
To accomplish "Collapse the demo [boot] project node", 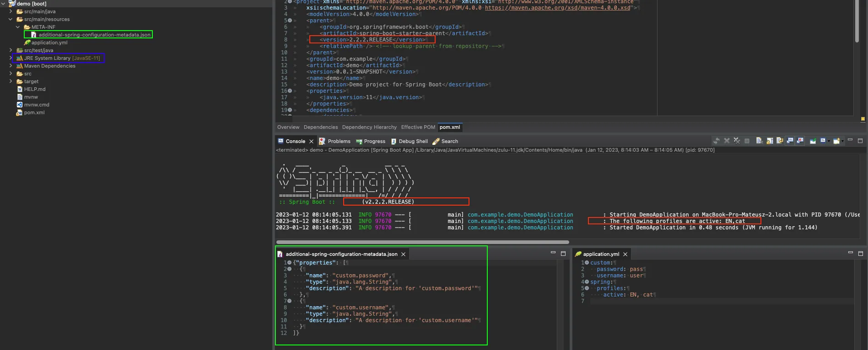I will coord(3,4).
